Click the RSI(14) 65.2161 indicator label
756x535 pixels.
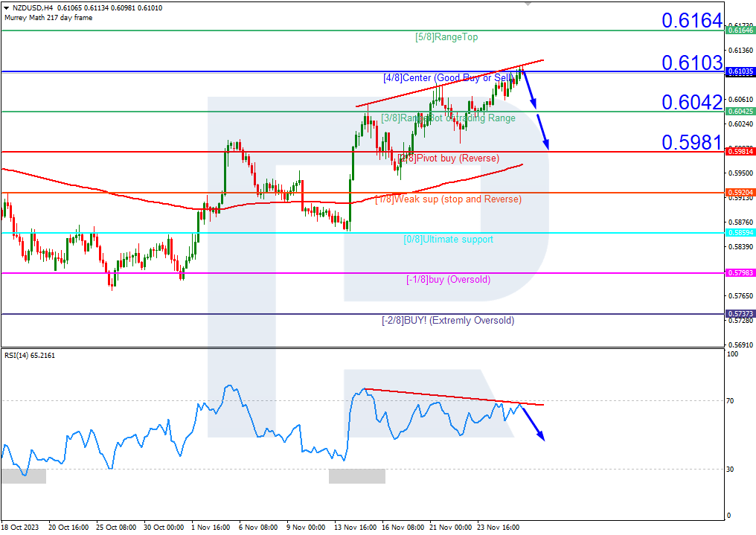click(x=31, y=356)
